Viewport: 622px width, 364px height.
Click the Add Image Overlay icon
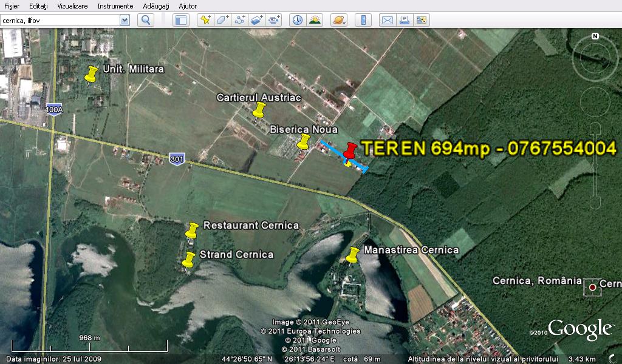pyautogui.click(x=256, y=20)
